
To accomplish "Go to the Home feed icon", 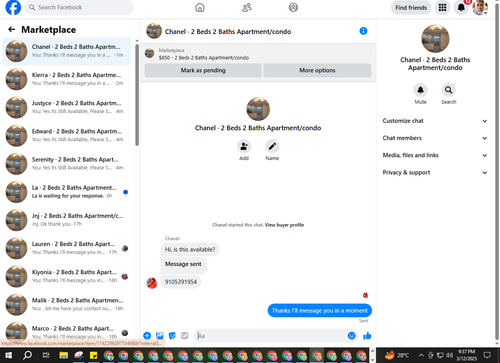I will pos(200,7).
